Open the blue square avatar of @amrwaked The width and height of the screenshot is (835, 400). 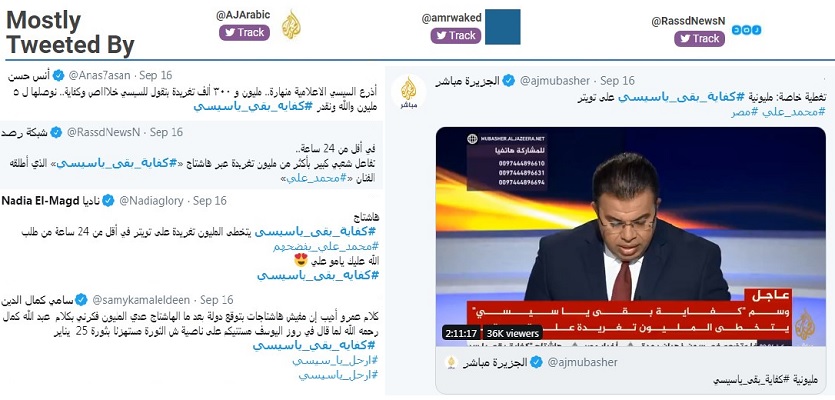pyautogui.click(x=503, y=27)
